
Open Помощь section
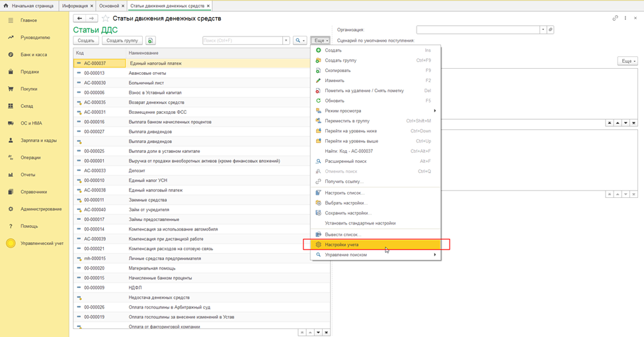(29, 226)
